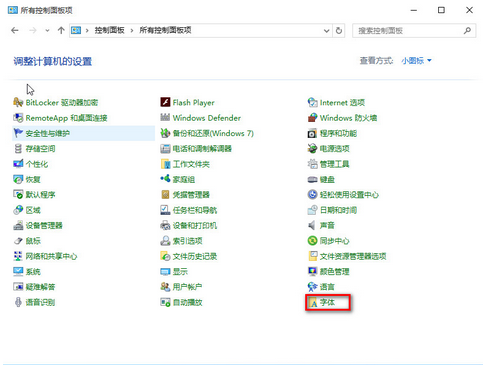
Task: Open the 鼠标 mouse icon
Action: click(18, 241)
